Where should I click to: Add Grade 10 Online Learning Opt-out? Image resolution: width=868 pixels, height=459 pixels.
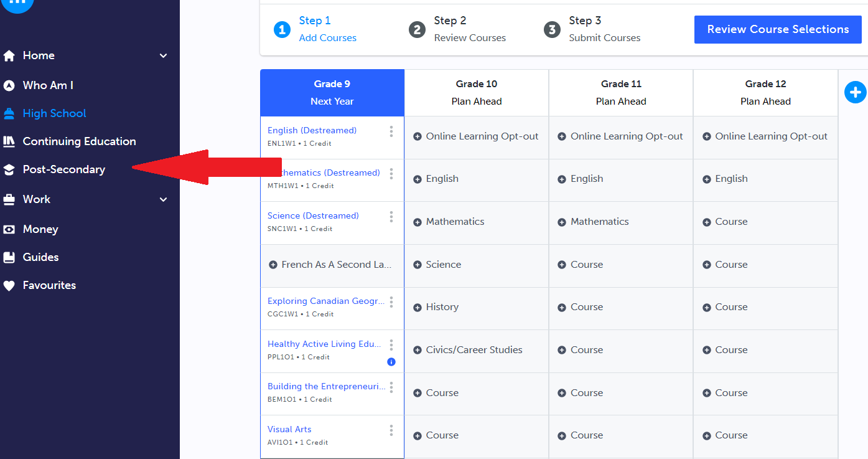click(477, 136)
